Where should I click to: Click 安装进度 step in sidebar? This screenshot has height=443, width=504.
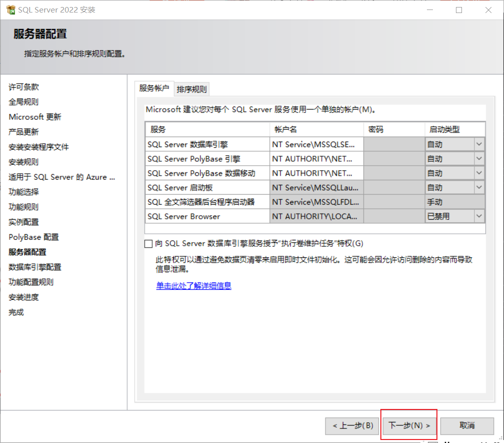coord(24,297)
